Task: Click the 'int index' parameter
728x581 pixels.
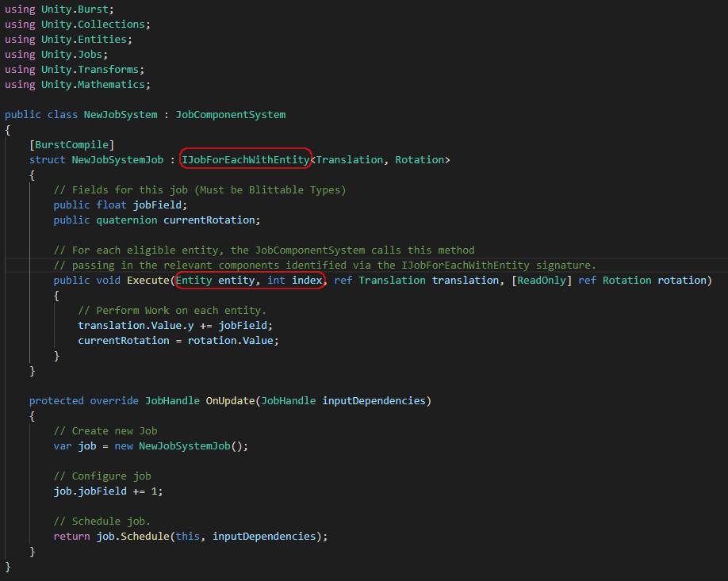Action: click(294, 281)
